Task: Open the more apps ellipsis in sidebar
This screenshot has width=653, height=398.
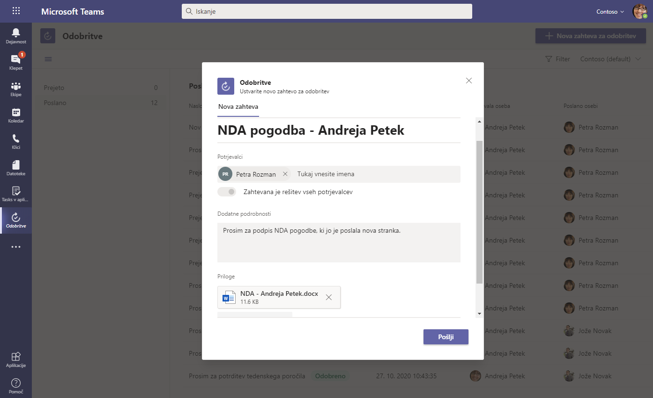Action: pos(16,247)
